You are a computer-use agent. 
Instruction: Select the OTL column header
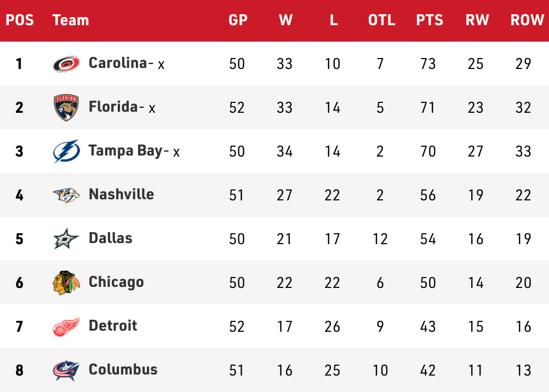[381, 20]
